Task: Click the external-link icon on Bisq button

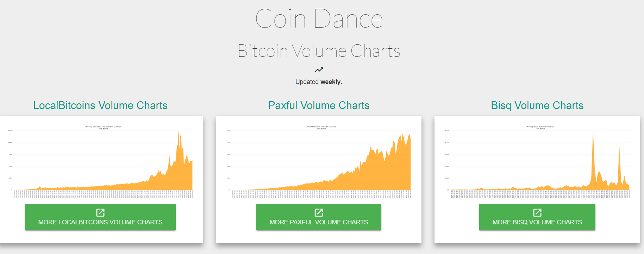Action: [537, 213]
